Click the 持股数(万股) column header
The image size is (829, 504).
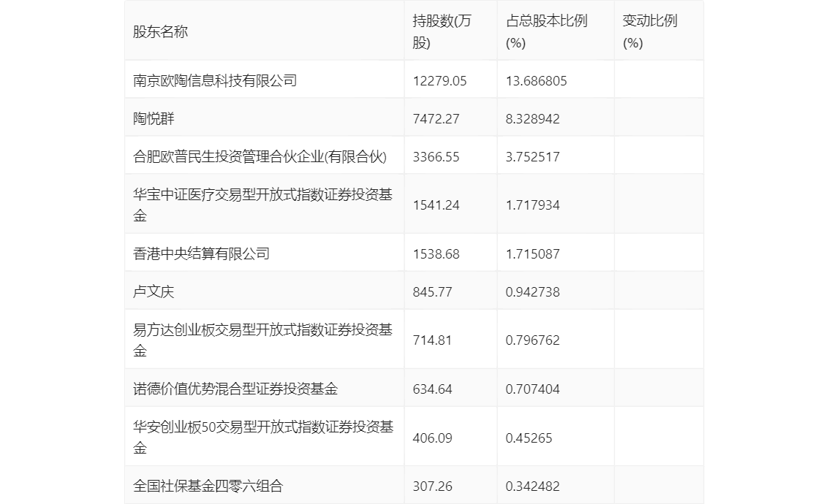[442, 31]
